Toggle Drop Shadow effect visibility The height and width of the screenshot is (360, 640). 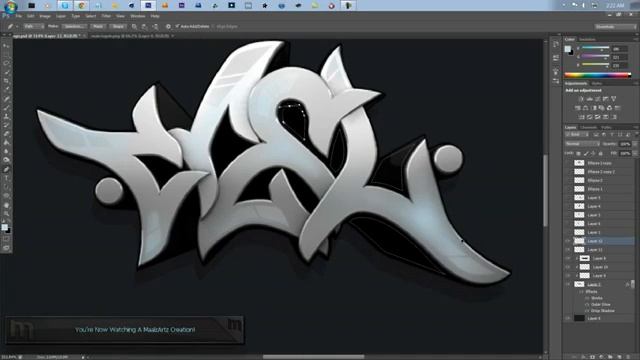tap(587, 311)
